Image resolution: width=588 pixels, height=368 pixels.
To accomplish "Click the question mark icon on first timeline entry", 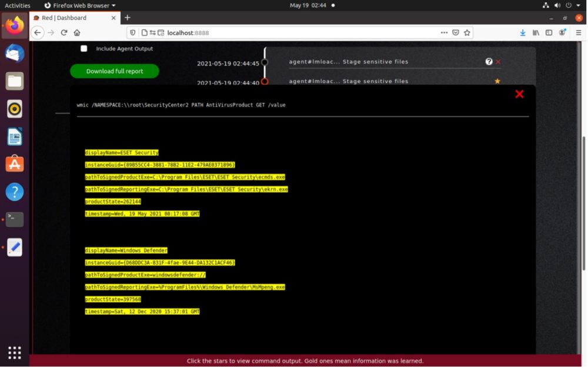I will (x=489, y=62).
